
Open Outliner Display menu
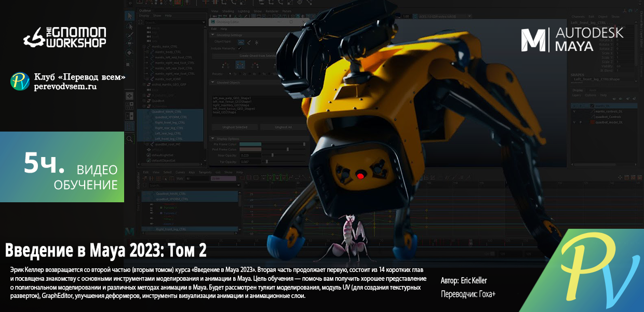pos(144,16)
